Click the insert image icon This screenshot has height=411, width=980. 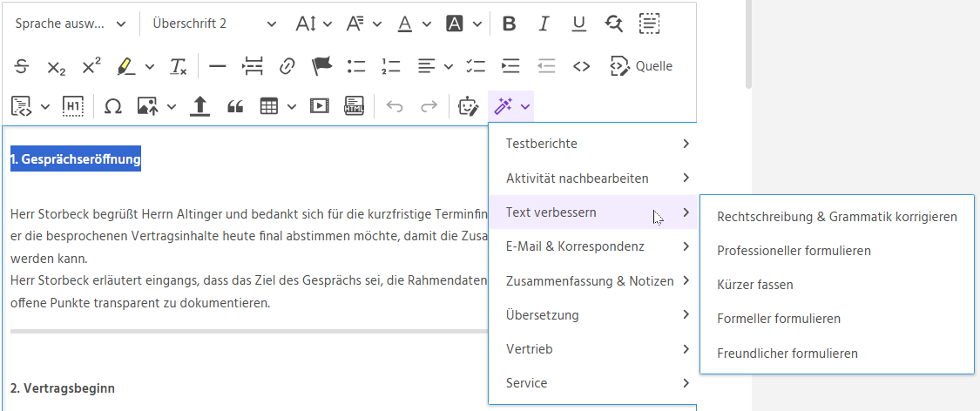tap(148, 107)
